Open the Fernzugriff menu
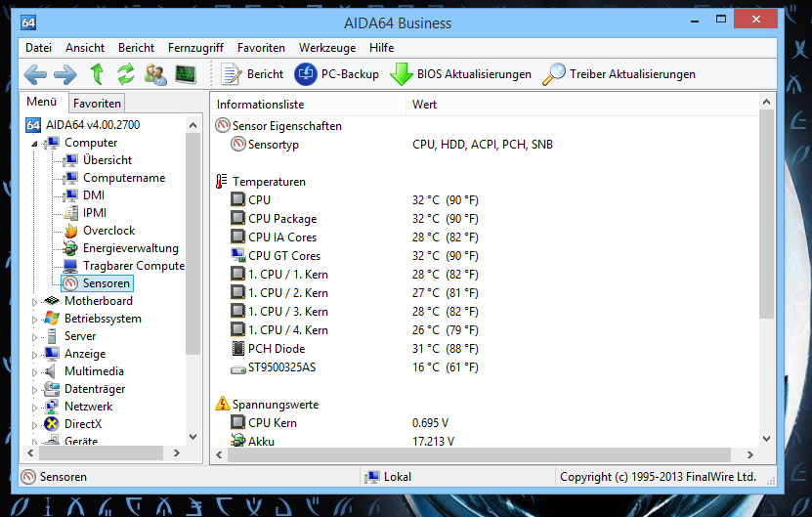The width and height of the screenshot is (812, 517). 195,48
